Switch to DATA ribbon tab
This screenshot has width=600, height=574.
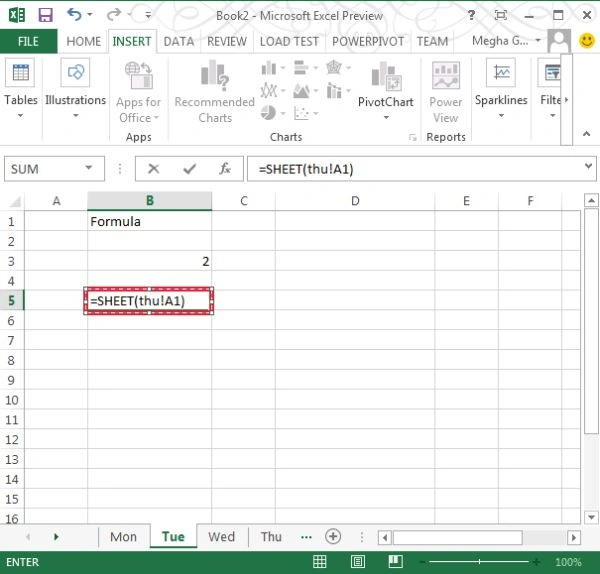tap(179, 41)
